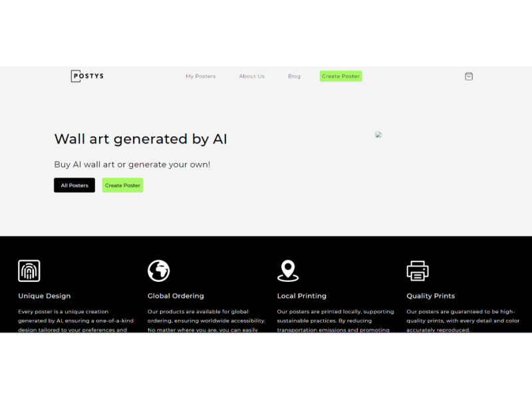This screenshot has height=399, width=532.
Task: Select the printer Quality Prints icon
Action: [x=418, y=271]
